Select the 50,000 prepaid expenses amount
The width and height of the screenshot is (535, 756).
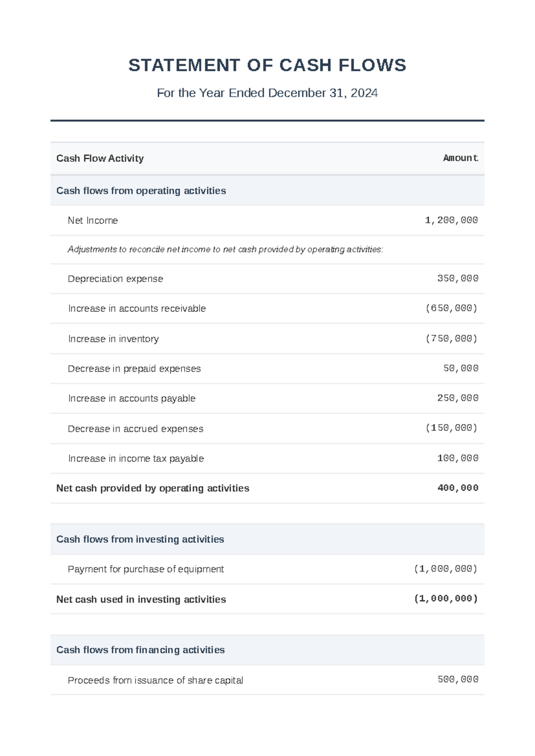pyautogui.click(x=461, y=368)
